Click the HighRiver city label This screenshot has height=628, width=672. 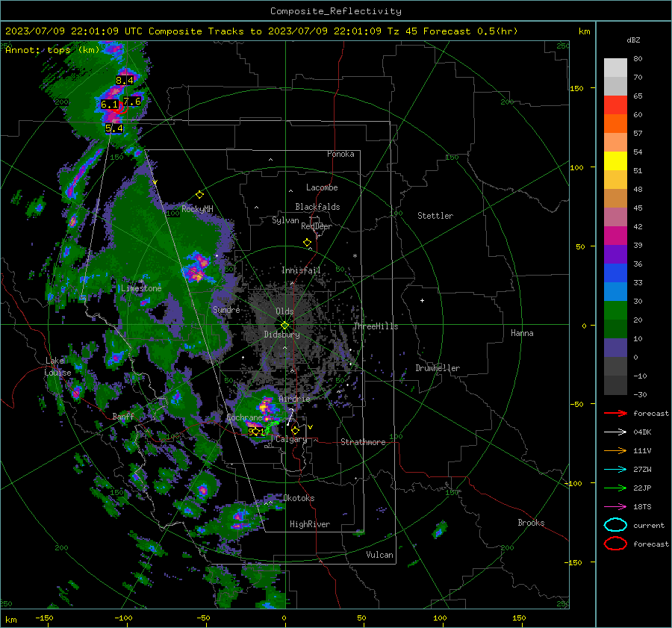tap(310, 524)
